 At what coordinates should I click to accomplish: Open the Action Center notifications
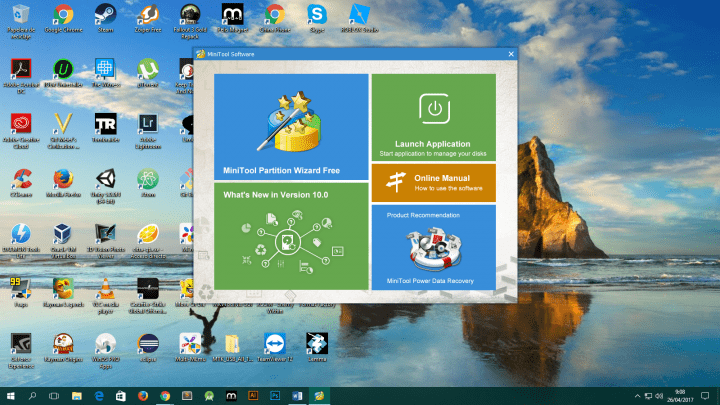click(705, 396)
